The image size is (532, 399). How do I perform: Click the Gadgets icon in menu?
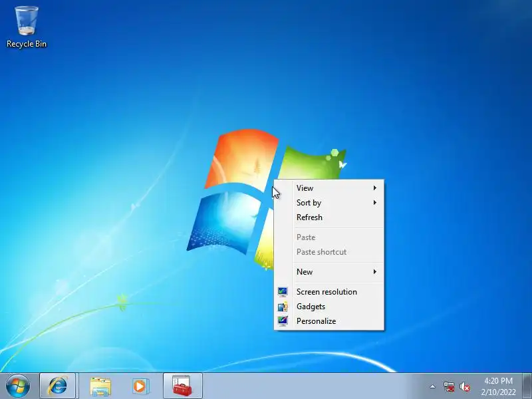283,307
